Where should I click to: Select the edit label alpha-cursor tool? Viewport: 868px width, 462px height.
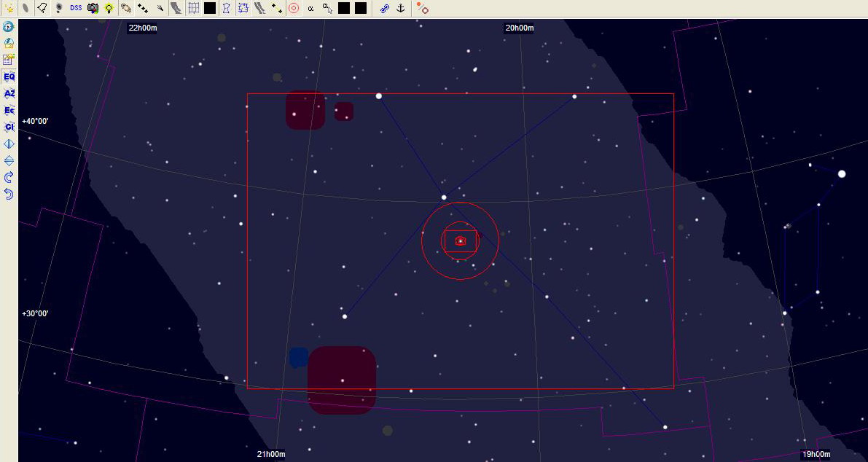[327, 8]
